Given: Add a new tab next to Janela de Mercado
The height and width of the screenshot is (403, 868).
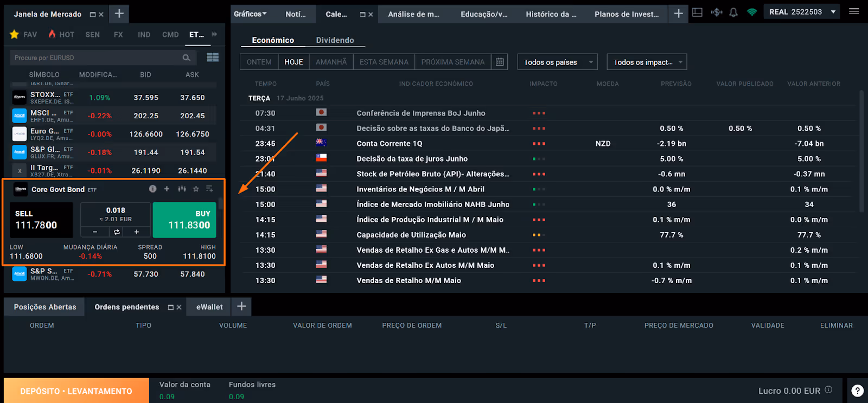Looking at the screenshot, I should pos(119,14).
